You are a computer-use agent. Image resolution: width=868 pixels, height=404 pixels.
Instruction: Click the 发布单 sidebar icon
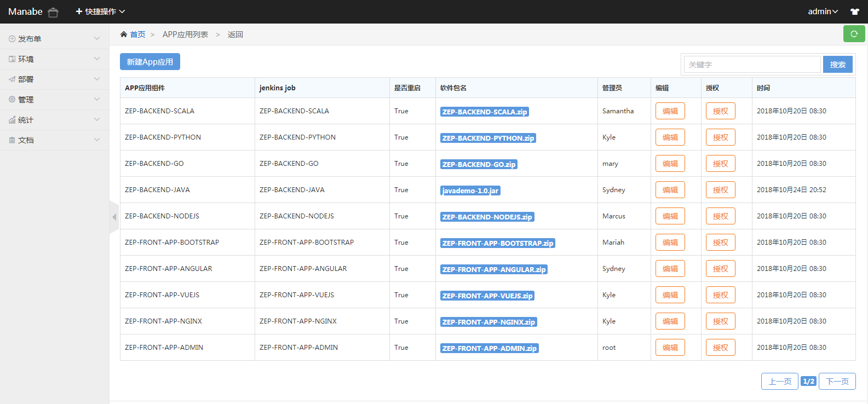point(12,39)
